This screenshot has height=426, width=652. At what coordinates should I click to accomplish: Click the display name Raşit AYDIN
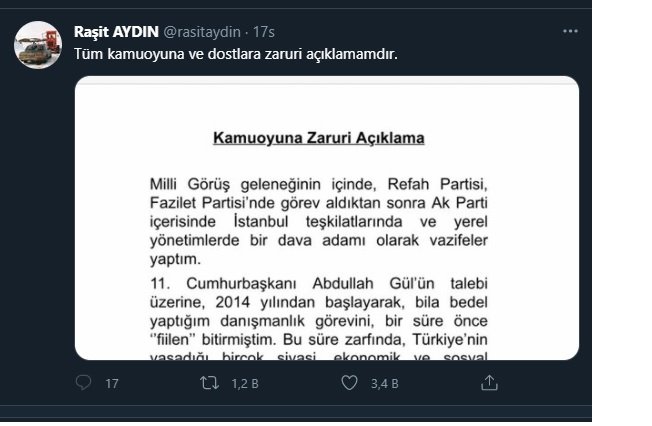coord(116,32)
